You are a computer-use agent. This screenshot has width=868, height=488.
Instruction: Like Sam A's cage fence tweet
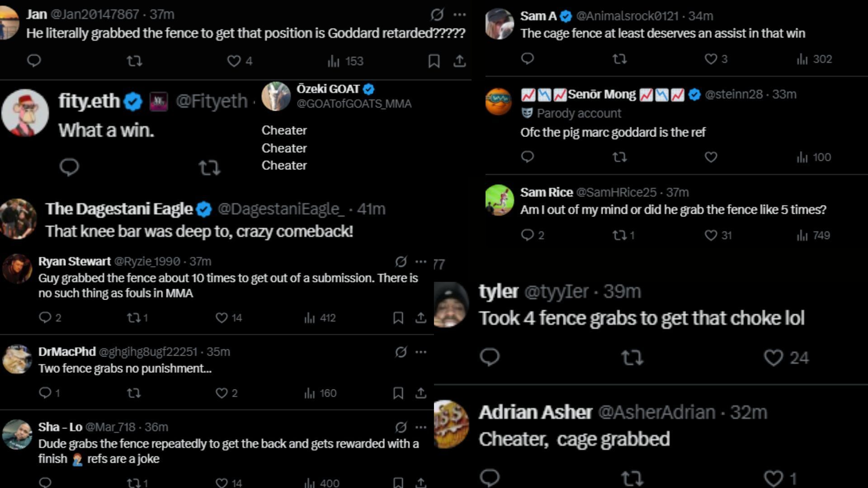point(711,59)
